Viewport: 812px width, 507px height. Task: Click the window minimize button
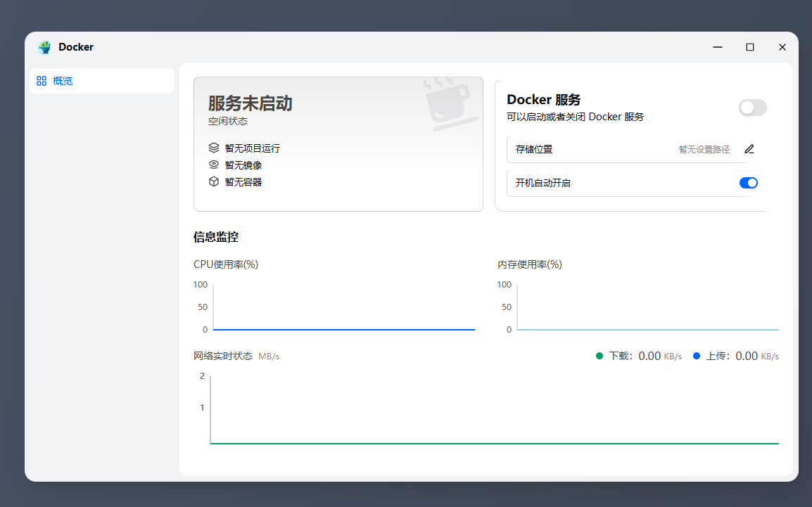pos(717,47)
